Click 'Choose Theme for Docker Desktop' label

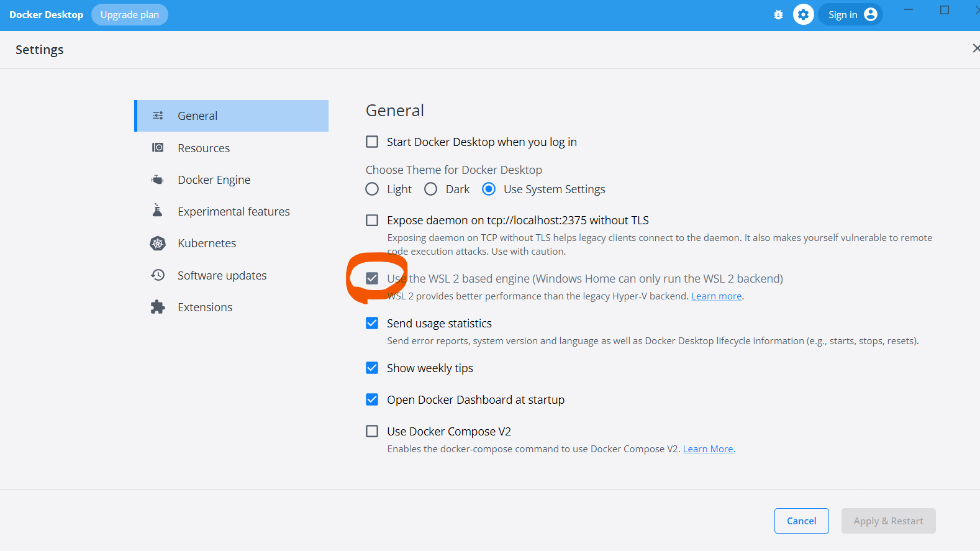click(x=453, y=170)
